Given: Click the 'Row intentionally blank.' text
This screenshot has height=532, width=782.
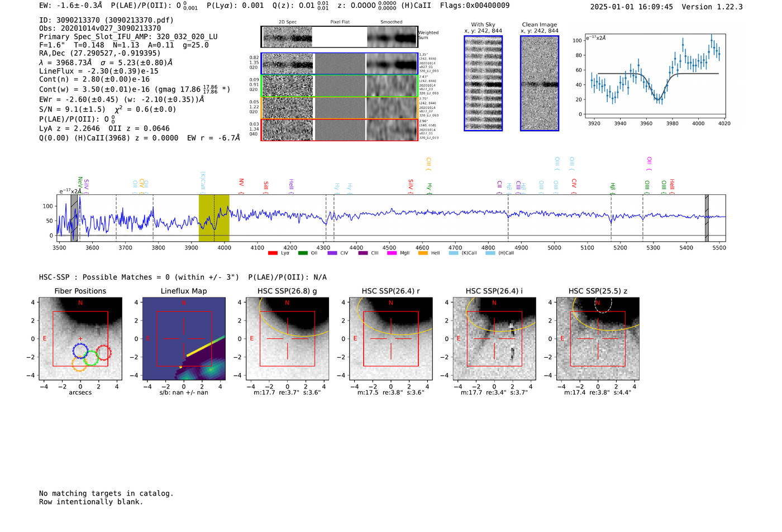Looking at the screenshot, I should (x=91, y=502).
